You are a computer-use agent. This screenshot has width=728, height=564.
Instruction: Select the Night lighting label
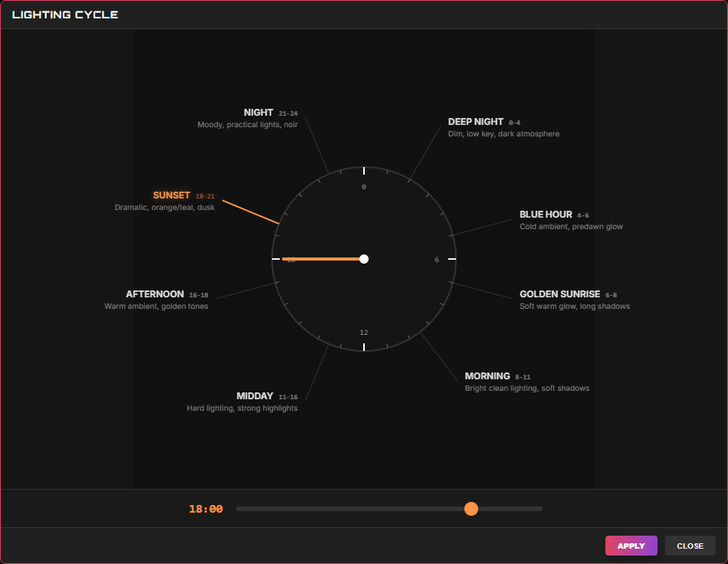point(258,113)
